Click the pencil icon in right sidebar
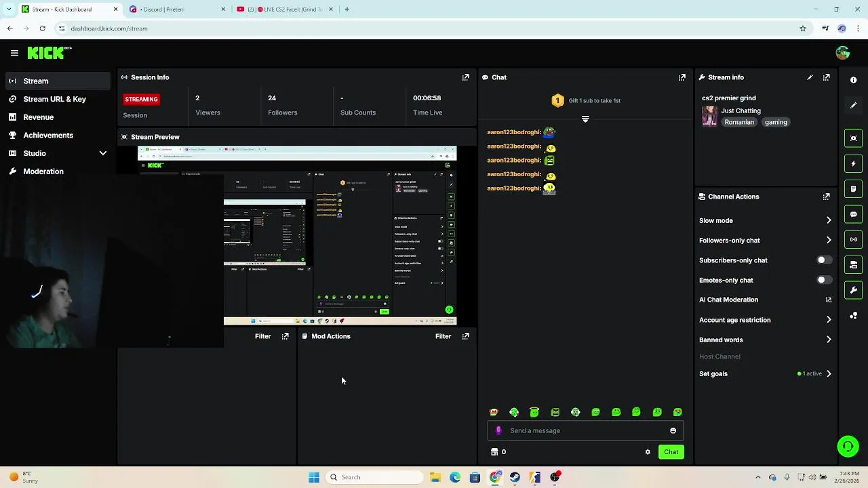 pyautogui.click(x=853, y=105)
